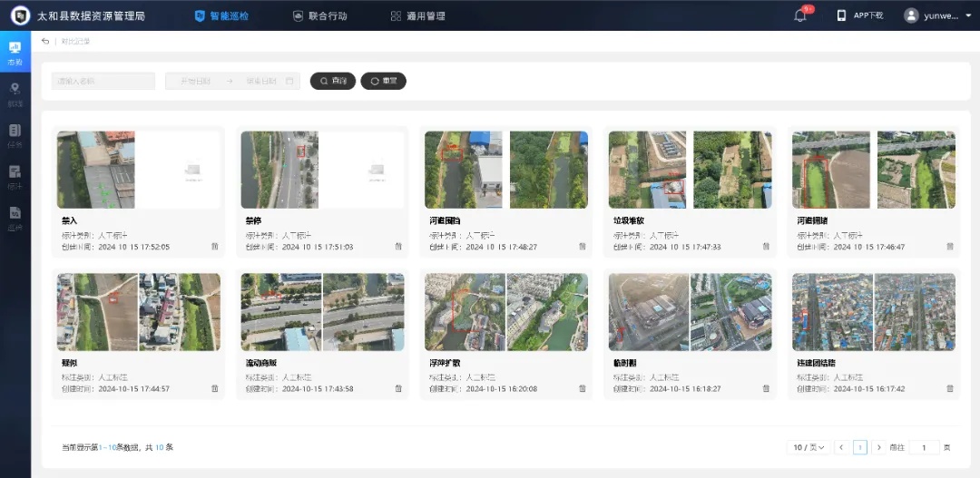Image resolution: width=980 pixels, height=478 pixels.
Task: Click the calendar icon in the date range field
Action: pyautogui.click(x=289, y=81)
